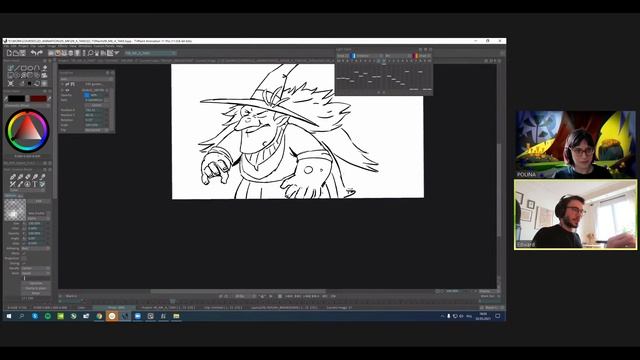Select the flood fill tool
Screen dimensions: 640x360
(x=44, y=68)
